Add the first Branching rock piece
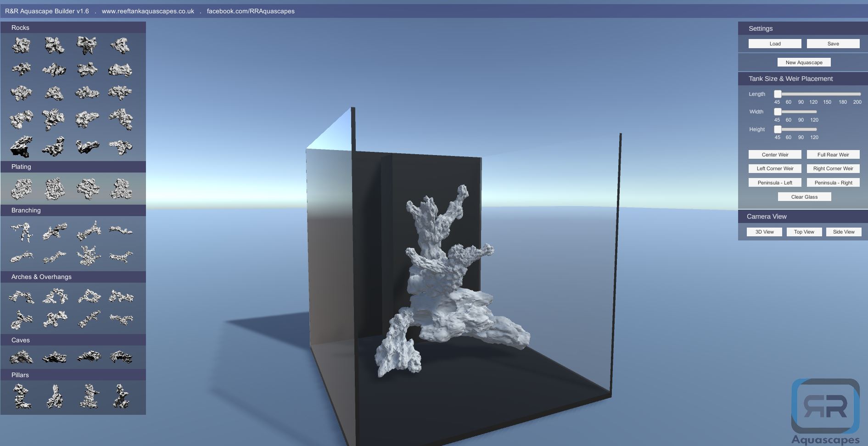The image size is (868, 446). click(21, 231)
